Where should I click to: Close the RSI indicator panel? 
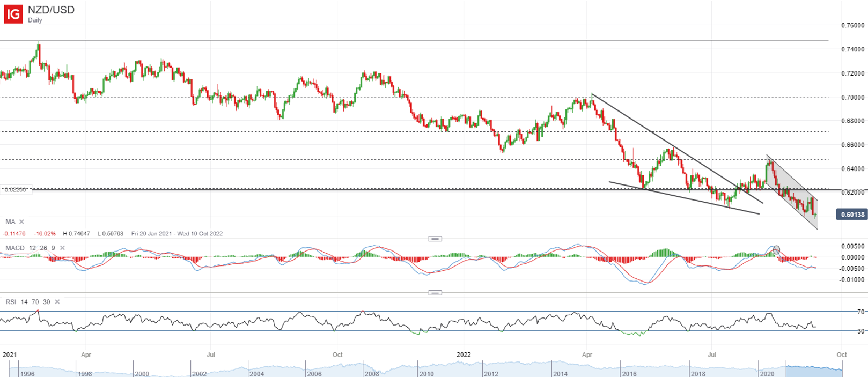[x=57, y=302]
